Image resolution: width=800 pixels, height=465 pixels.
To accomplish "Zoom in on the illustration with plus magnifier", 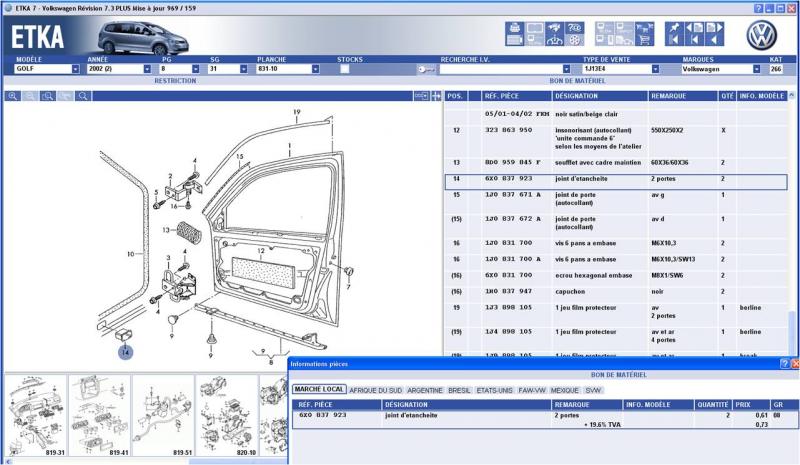I will (13, 96).
